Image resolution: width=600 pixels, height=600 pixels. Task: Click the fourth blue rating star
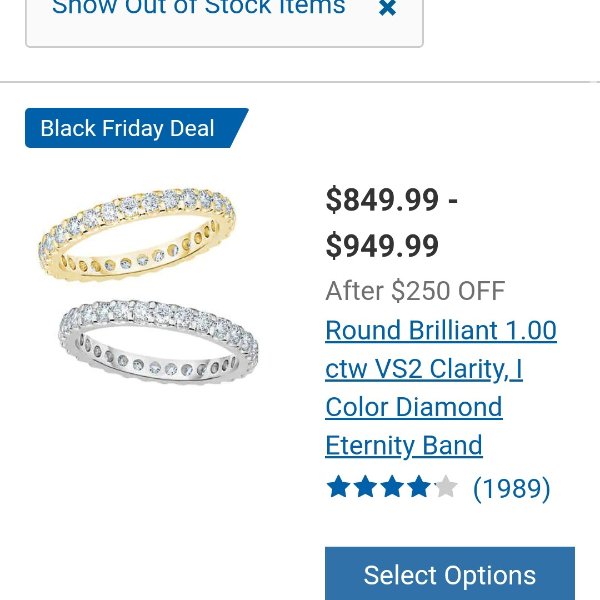pyautogui.click(x=419, y=487)
